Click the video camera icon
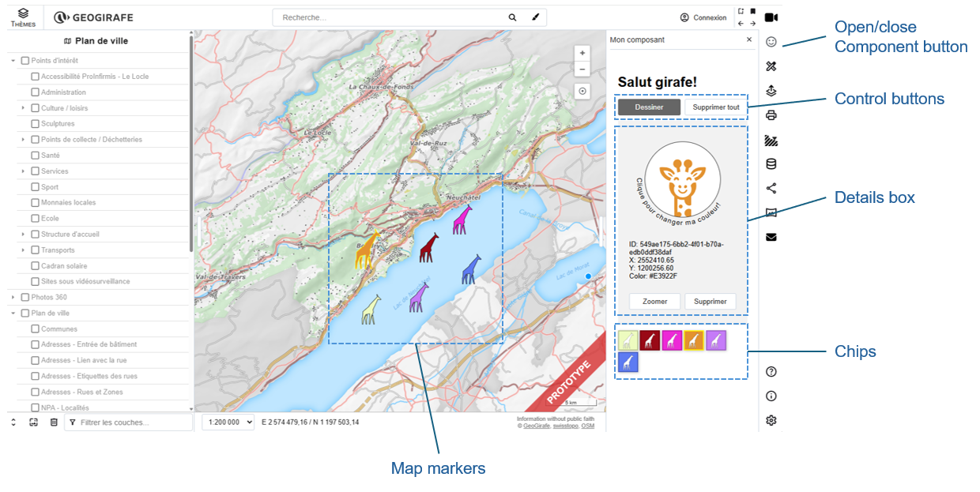This screenshot has height=492, width=980. pos(771,17)
